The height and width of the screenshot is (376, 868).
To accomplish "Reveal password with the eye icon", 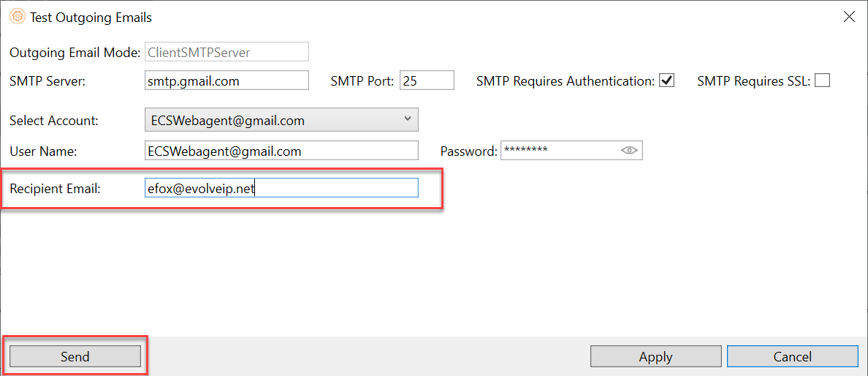I will [629, 151].
